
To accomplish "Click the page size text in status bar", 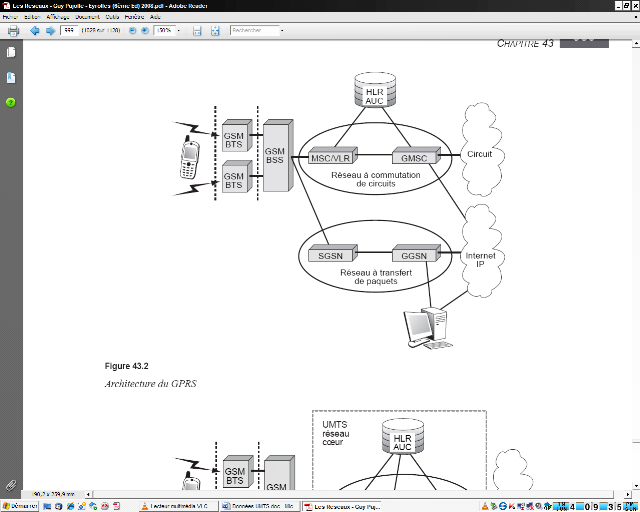I will pyautogui.click(x=53, y=494).
